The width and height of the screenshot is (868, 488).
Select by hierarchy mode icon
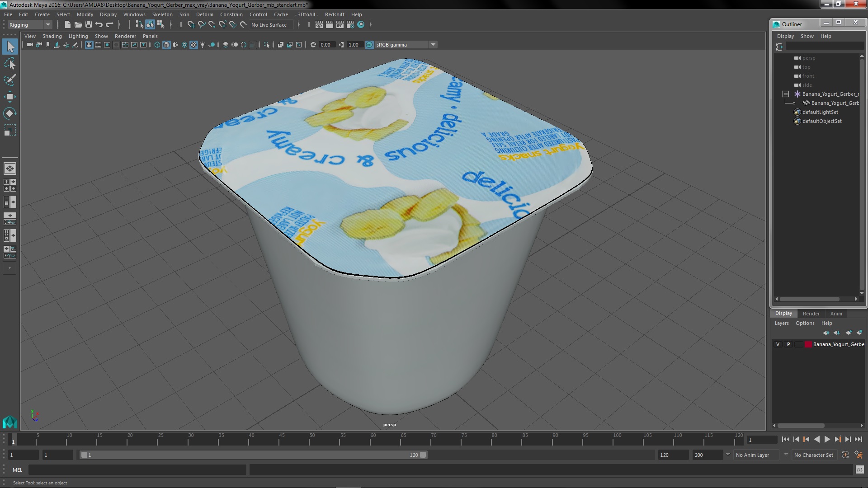[x=139, y=25]
